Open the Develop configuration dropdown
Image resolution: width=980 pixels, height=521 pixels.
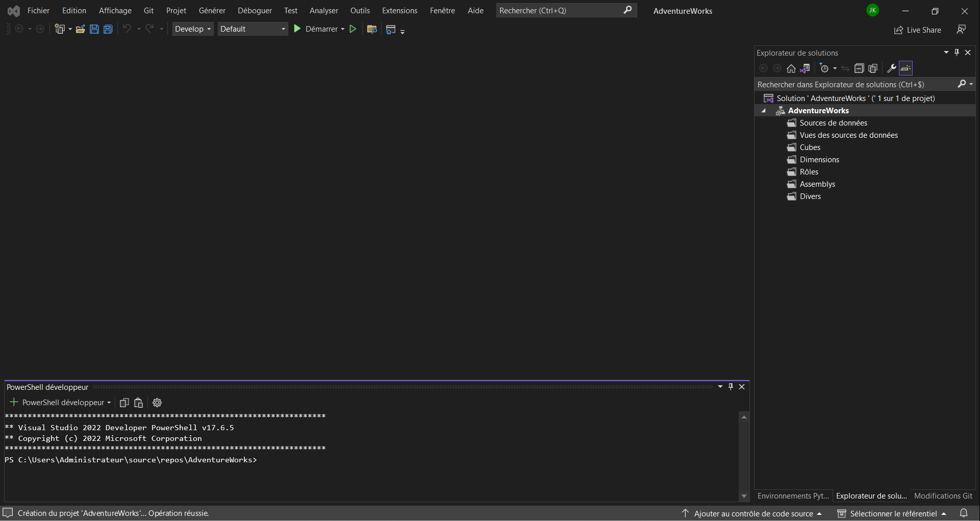pos(193,29)
